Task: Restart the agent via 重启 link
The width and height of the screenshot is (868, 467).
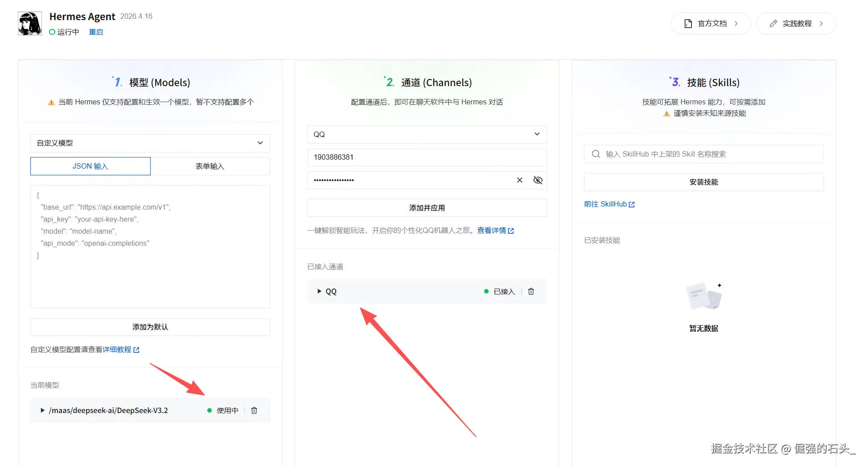Action: 96,32
